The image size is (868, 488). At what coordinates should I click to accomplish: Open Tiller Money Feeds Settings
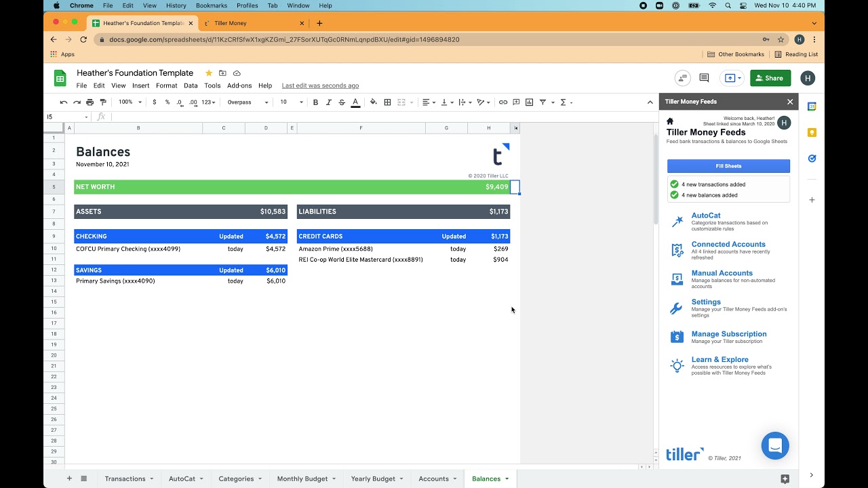(706, 302)
